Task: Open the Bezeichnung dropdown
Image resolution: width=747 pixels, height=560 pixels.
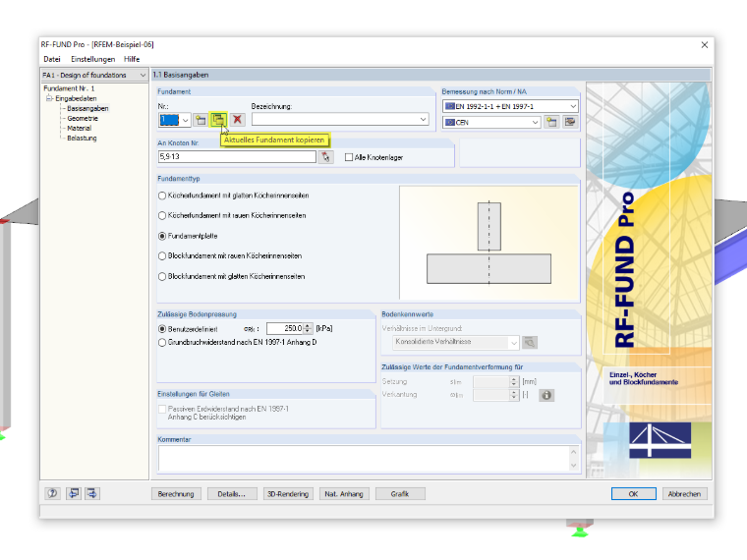Action: click(x=423, y=119)
